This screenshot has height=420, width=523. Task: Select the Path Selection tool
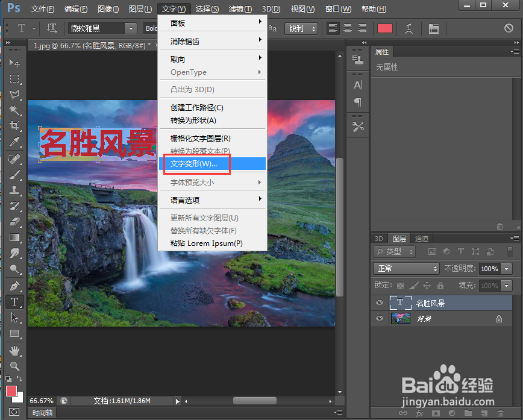click(14, 318)
